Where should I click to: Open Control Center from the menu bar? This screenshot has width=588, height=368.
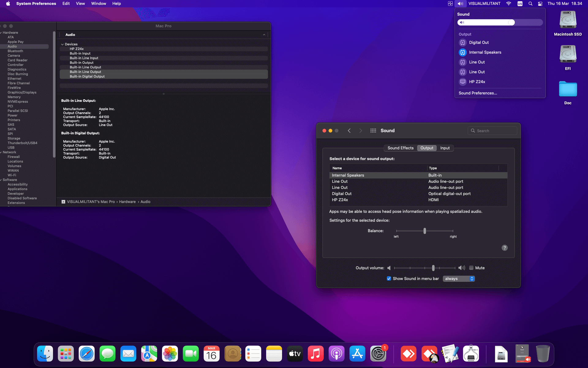(540, 4)
